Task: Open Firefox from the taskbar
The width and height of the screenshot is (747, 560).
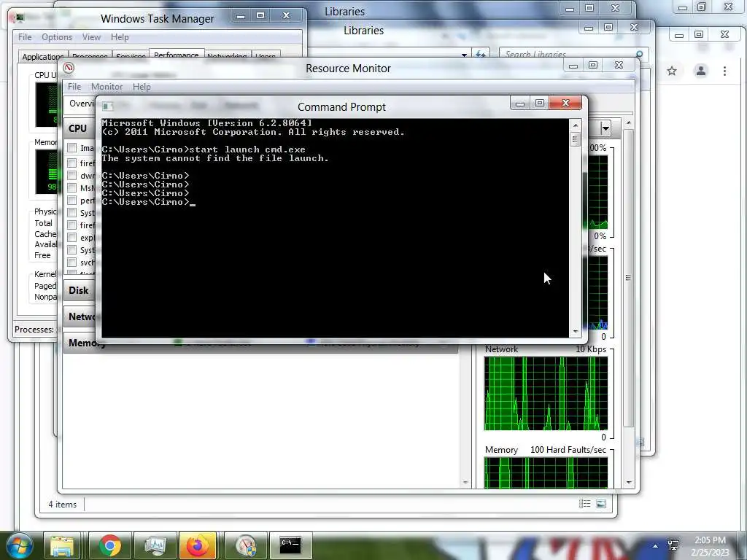Action: click(197, 545)
